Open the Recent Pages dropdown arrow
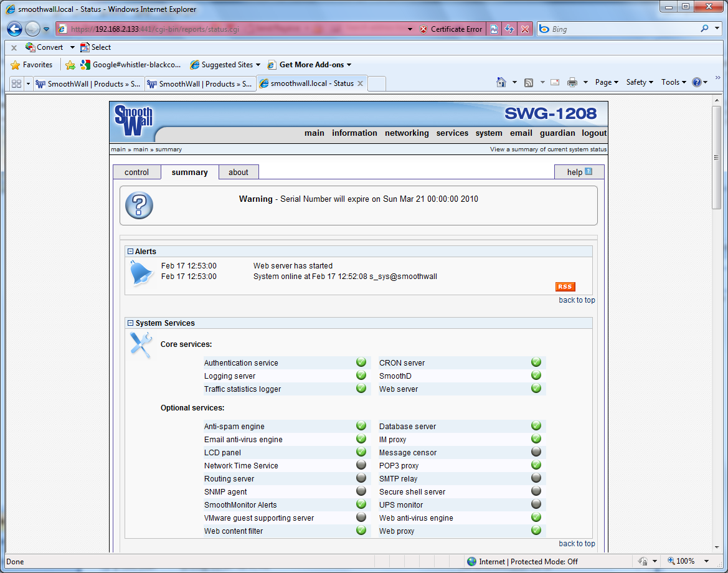The width and height of the screenshot is (728, 573). click(x=47, y=29)
